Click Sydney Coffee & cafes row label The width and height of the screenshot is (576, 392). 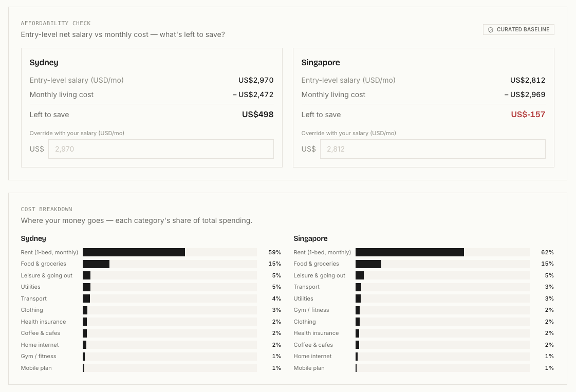[41, 333]
